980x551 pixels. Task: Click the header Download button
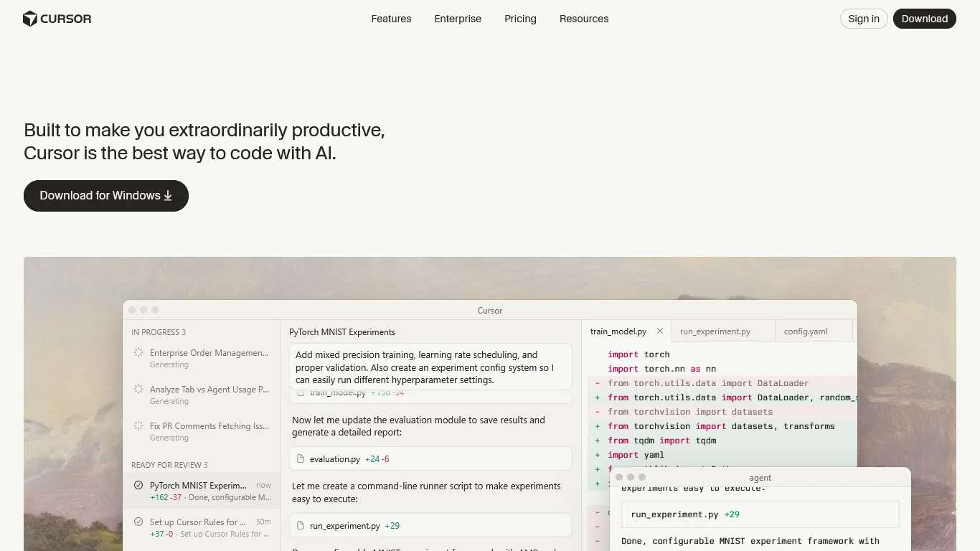924,19
